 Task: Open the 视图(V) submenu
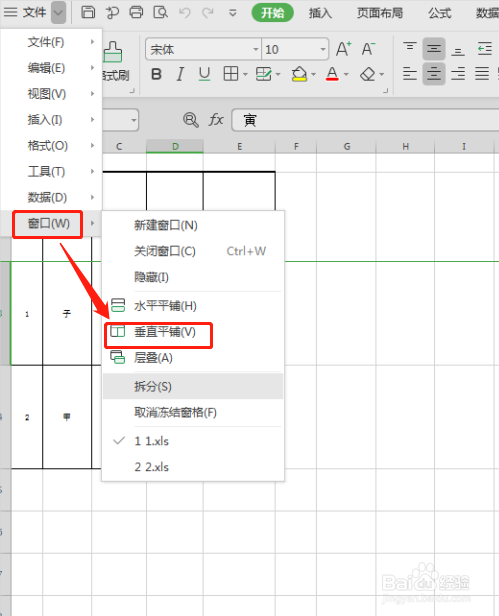coord(51,94)
